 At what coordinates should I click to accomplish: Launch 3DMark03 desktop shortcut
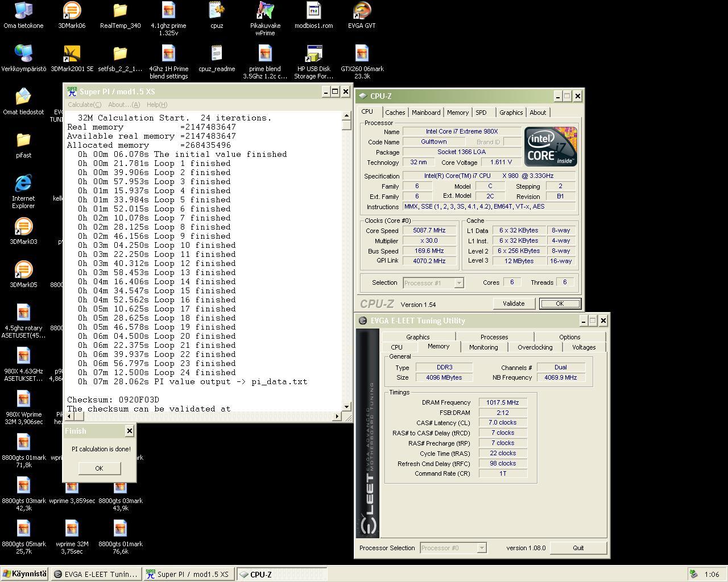(x=23, y=231)
